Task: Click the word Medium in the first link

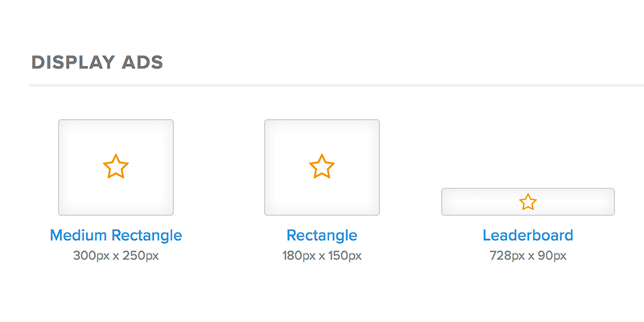Action: coord(77,236)
